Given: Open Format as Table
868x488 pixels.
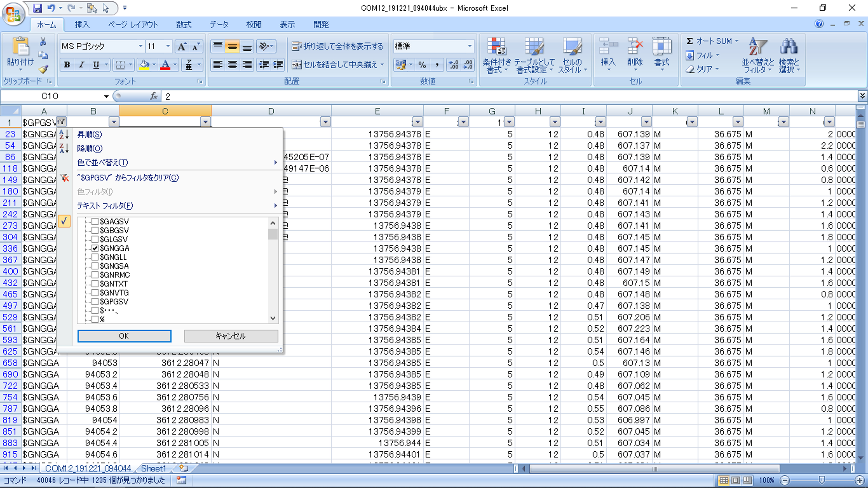Looking at the screenshot, I should [534, 55].
